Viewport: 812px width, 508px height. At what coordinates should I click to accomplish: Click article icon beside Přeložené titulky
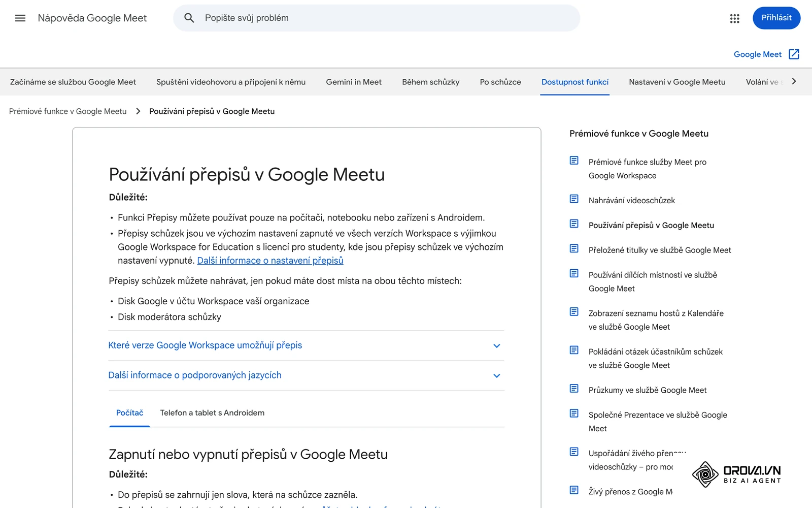[574, 249]
